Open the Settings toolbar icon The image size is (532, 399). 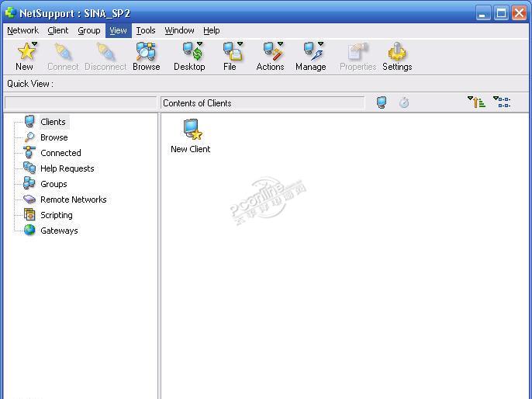click(397, 51)
